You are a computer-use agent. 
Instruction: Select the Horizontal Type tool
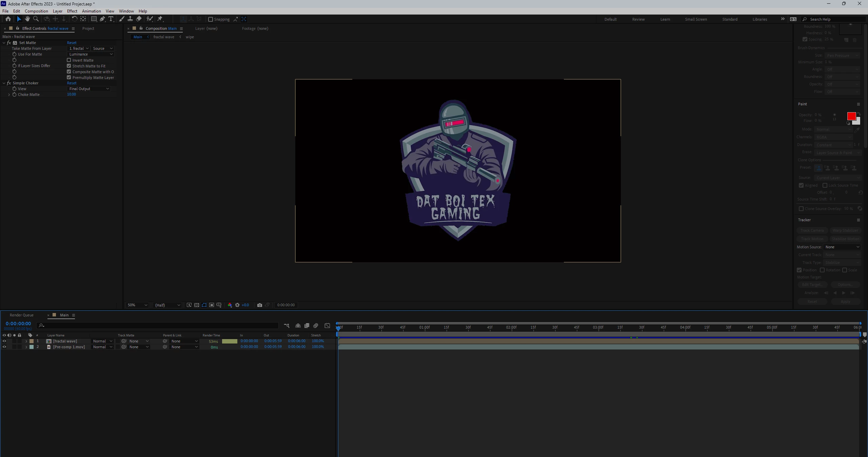point(111,19)
